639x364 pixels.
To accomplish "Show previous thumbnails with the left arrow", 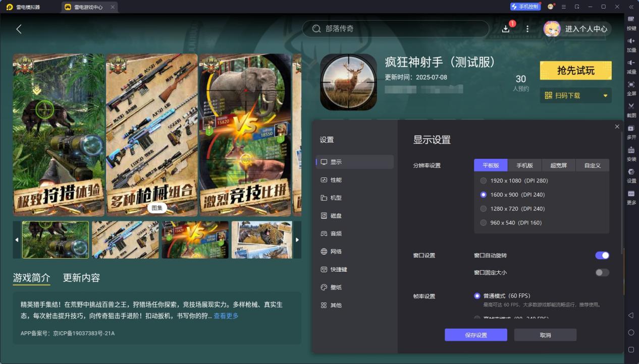I will (x=17, y=240).
